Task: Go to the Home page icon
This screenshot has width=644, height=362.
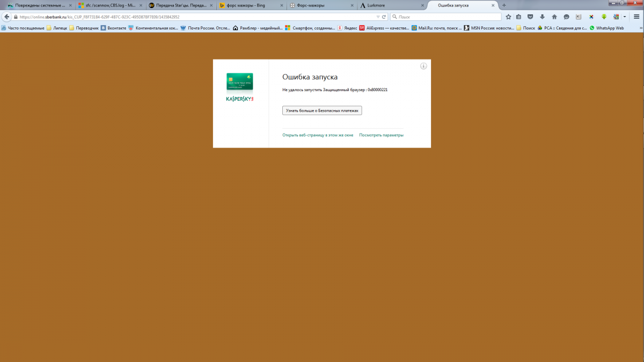Action: (554, 17)
